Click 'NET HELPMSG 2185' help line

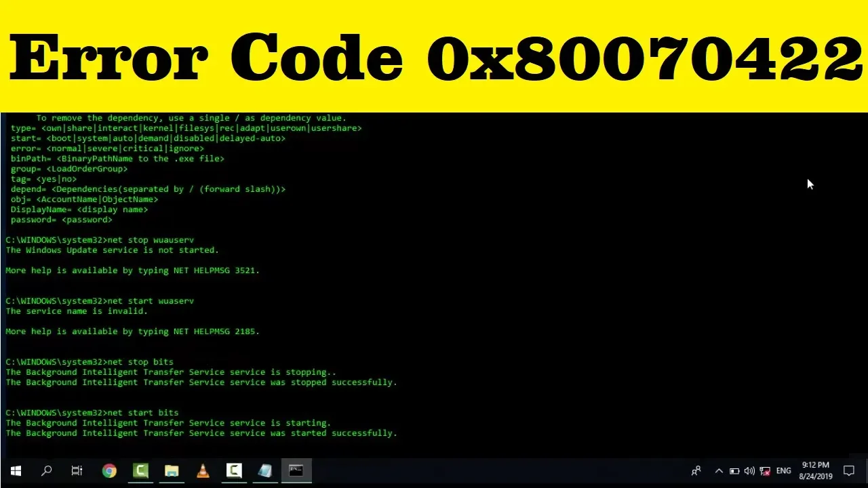click(x=132, y=331)
